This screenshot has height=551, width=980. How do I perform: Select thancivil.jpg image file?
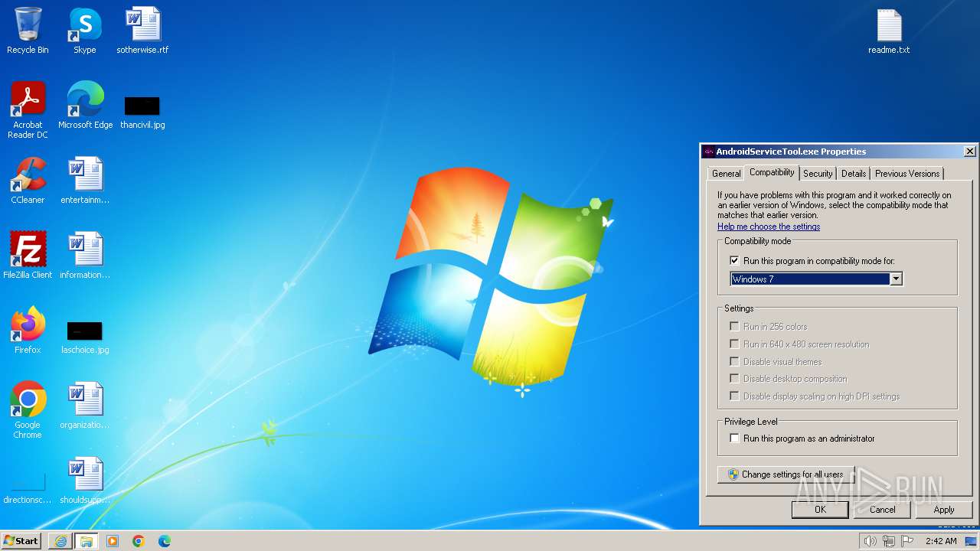click(142, 111)
